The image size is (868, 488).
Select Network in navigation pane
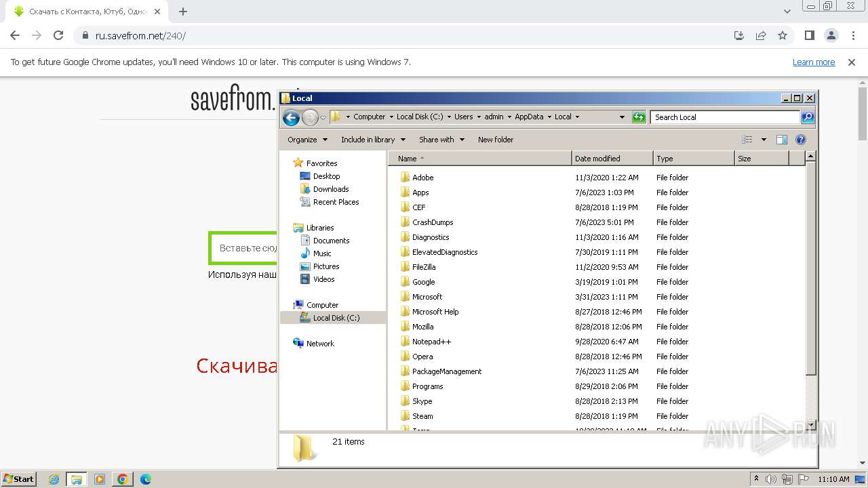(x=320, y=344)
